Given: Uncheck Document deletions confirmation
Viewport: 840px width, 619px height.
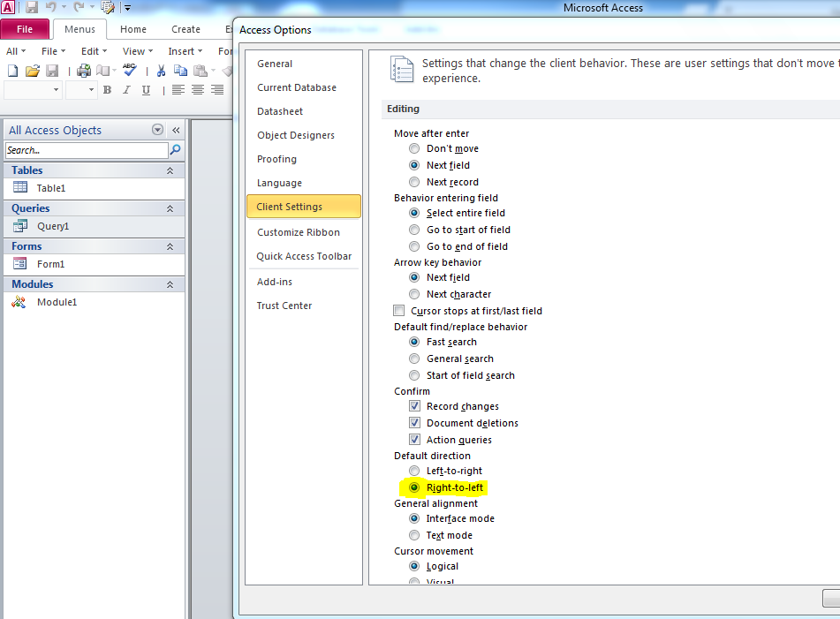Looking at the screenshot, I should pyautogui.click(x=414, y=422).
